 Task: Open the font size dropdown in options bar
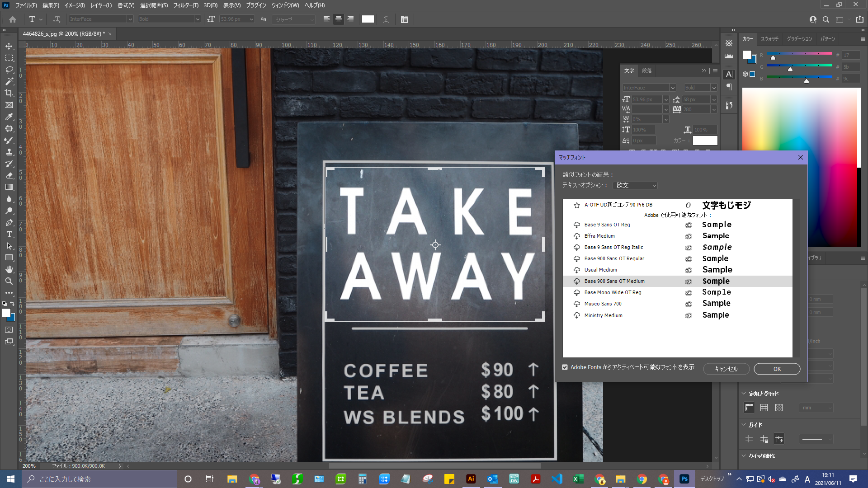coord(251,19)
